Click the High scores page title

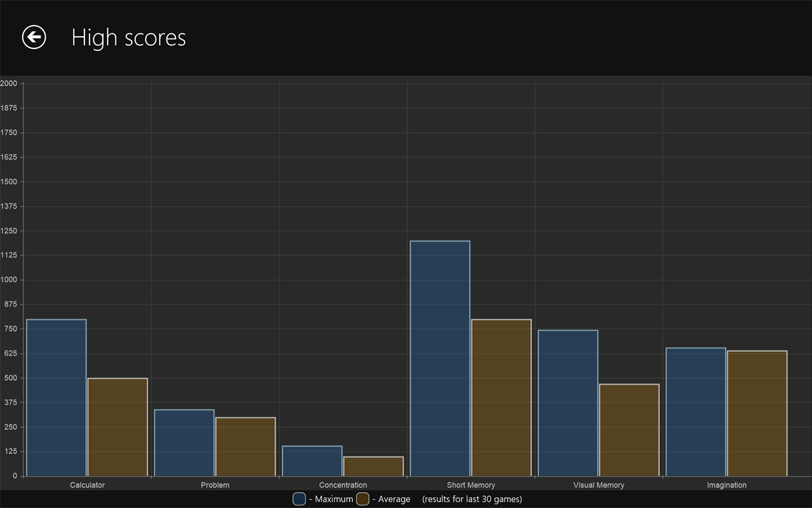pyautogui.click(x=128, y=37)
